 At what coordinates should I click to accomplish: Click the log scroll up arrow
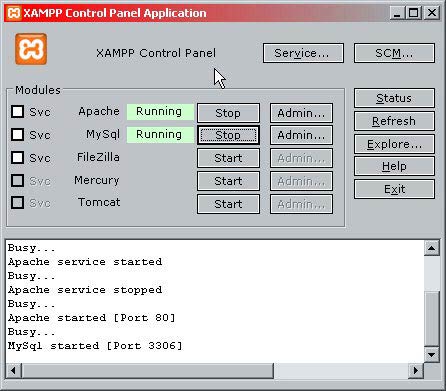[x=432, y=248]
